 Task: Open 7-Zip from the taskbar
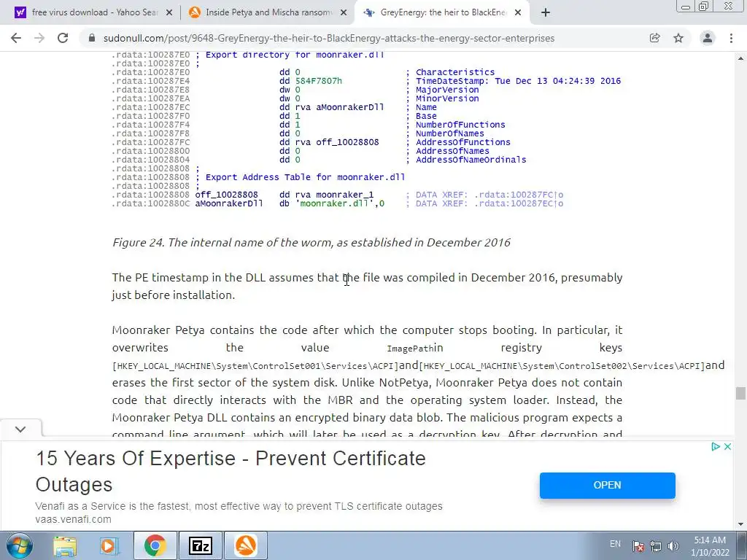pyautogui.click(x=201, y=545)
